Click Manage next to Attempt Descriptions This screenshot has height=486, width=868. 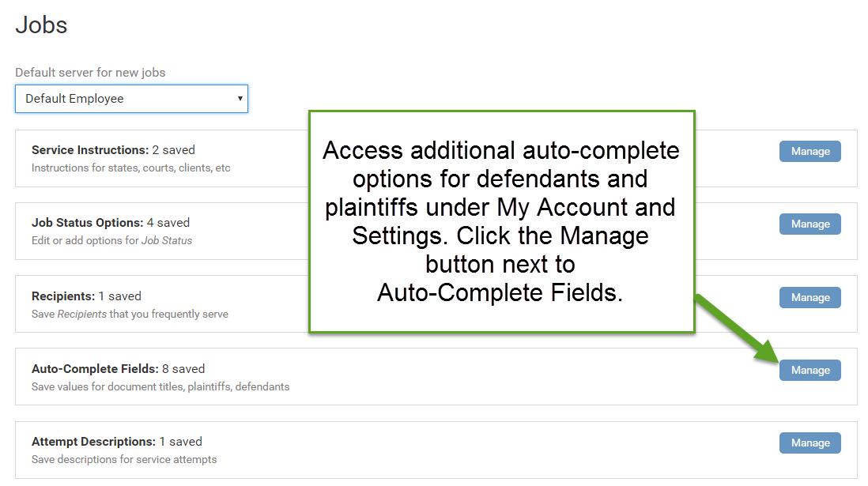click(810, 443)
